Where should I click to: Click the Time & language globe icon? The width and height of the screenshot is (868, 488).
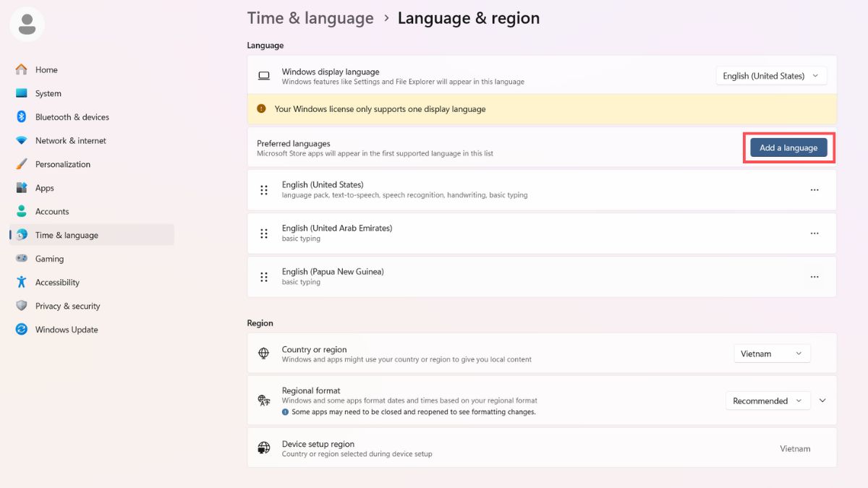pyautogui.click(x=22, y=235)
